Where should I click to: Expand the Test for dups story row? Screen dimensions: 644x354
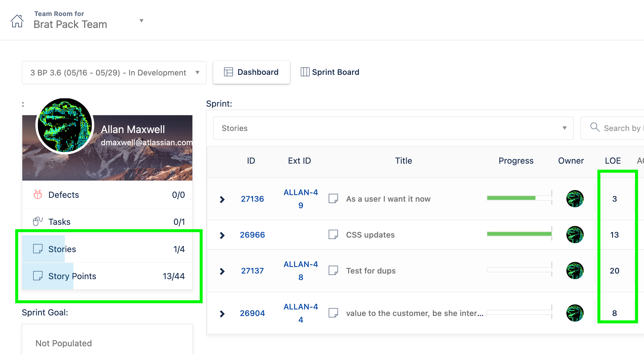[x=222, y=271]
